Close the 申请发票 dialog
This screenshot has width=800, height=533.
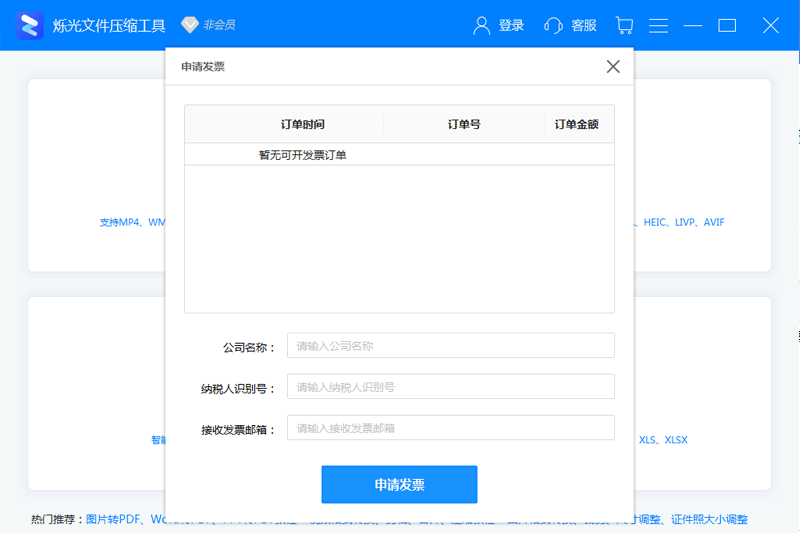pyautogui.click(x=613, y=67)
